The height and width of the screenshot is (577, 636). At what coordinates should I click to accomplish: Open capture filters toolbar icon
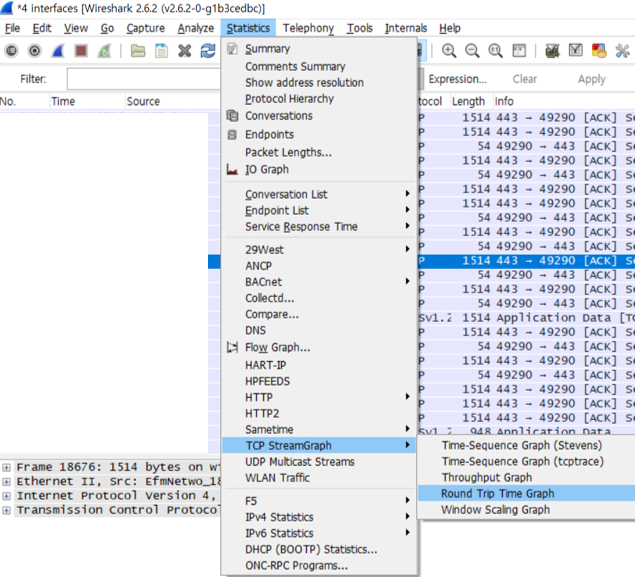coord(552,51)
